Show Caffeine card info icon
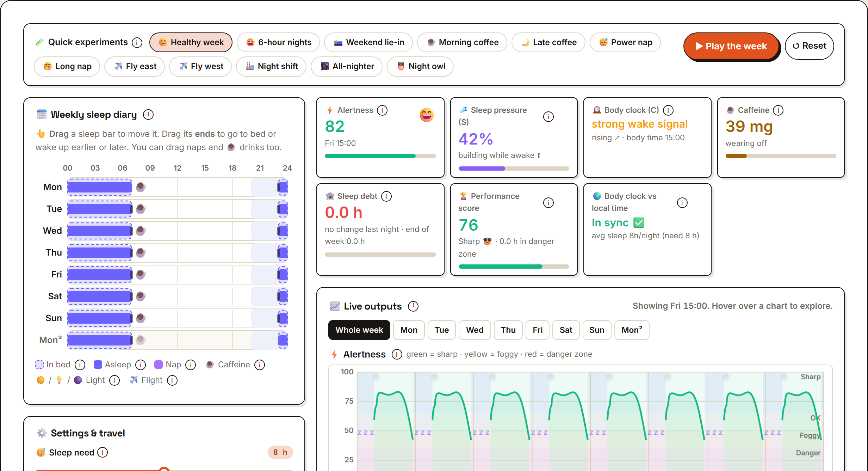The height and width of the screenshot is (471, 868). point(778,110)
